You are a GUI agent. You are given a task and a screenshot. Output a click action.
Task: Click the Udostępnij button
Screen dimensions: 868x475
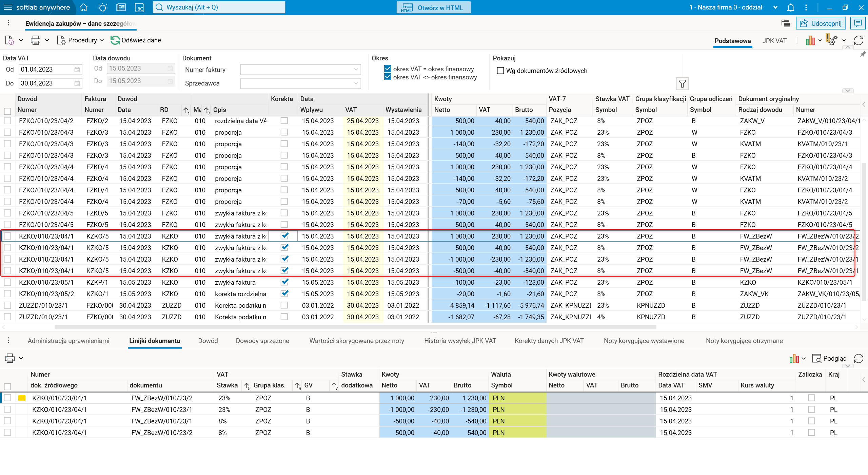tap(820, 23)
